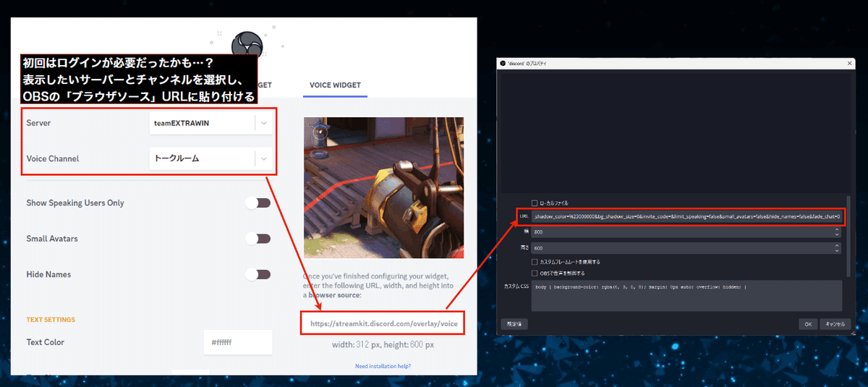Click the 既定値 defaults button
The height and width of the screenshot is (387, 868).
click(x=514, y=324)
